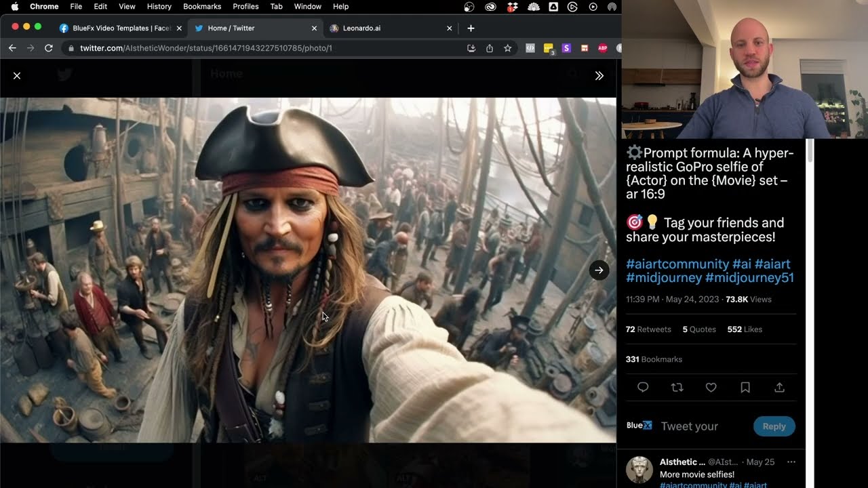View the 5 Quotes list
This screenshot has width=868, height=488.
699,329
